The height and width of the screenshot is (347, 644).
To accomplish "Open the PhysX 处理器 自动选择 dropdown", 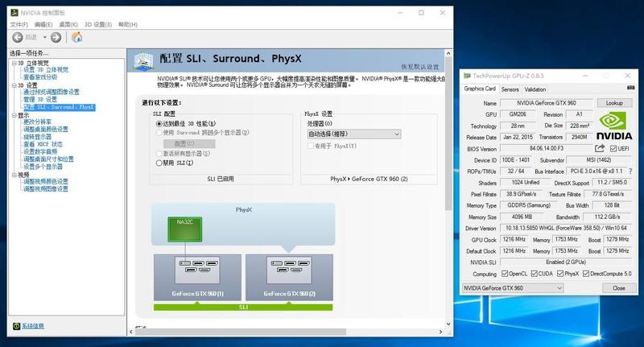I will click(x=354, y=134).
